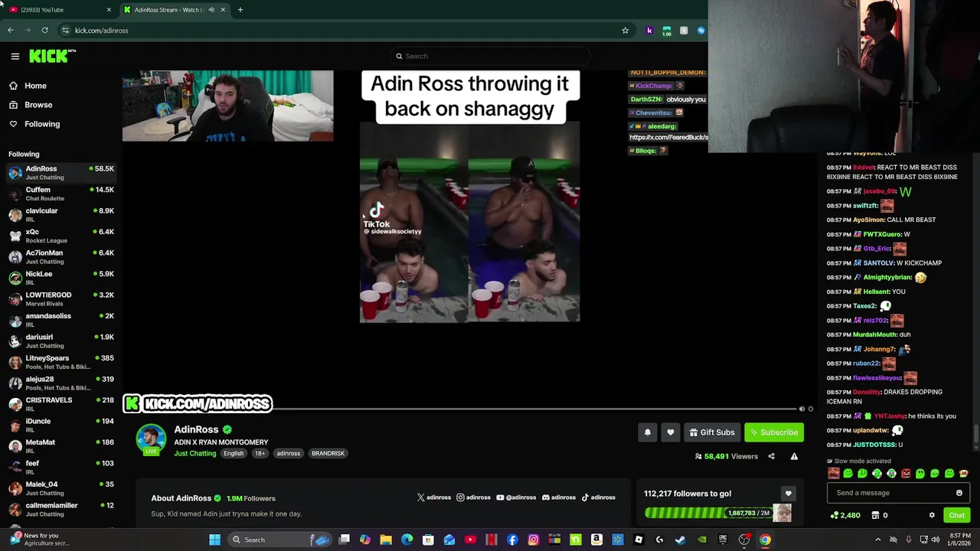Click the Just Chatting category link
Image resolution: width=980 pixels, height=551 pixels.
click(x=194, y=453)
